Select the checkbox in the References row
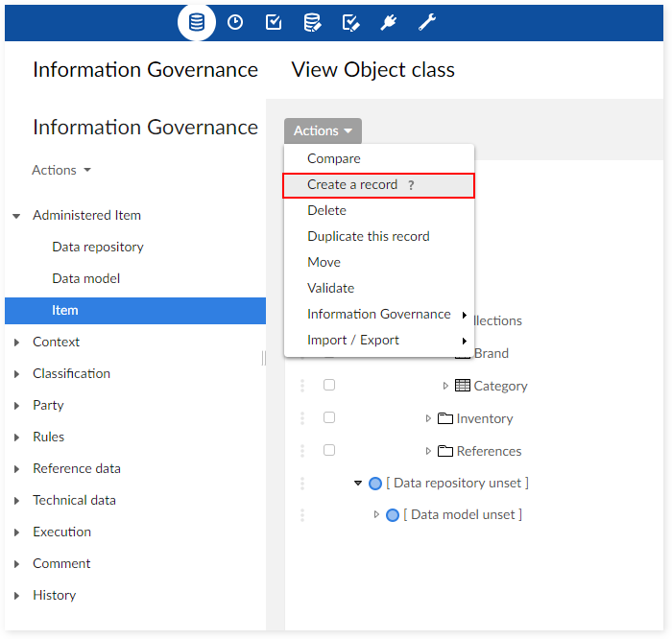This screenshot has width=672, height=639. (x=329, y=451)
